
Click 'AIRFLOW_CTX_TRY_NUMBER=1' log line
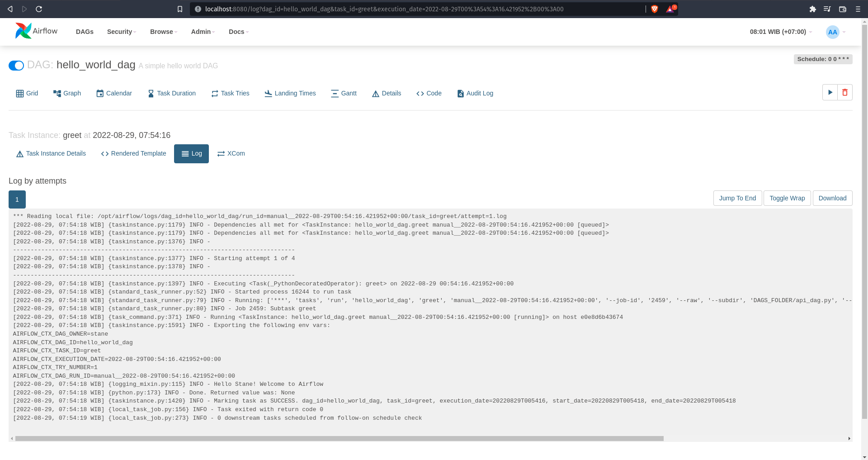coord(55,367)
